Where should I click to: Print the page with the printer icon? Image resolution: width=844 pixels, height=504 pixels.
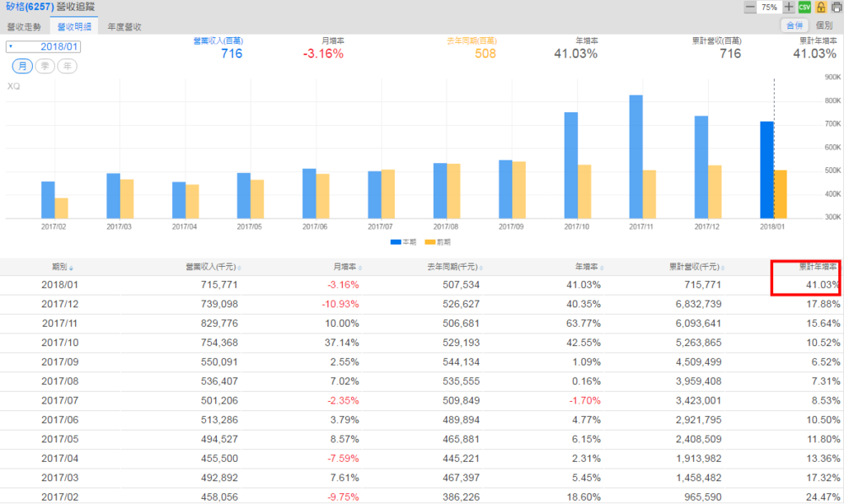click(837, 7)
